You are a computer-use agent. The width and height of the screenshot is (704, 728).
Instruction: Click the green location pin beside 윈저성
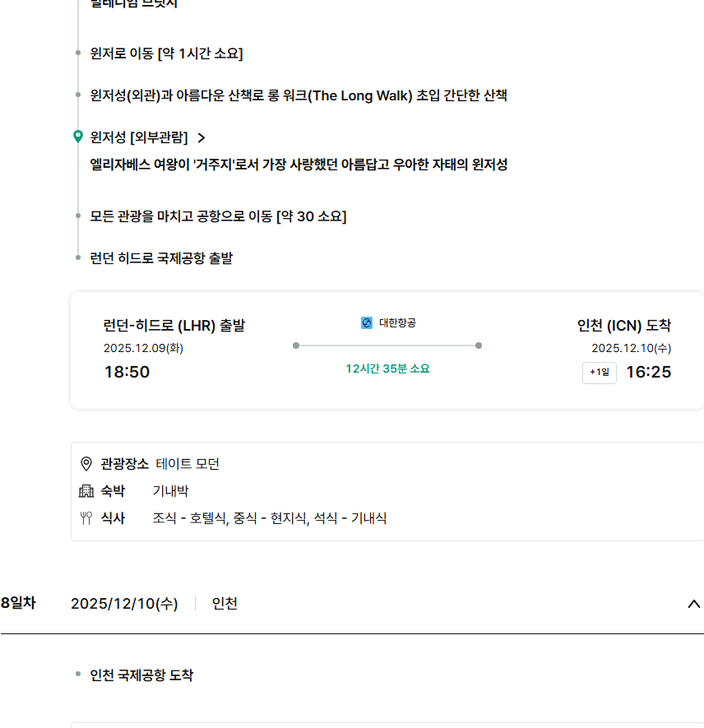pos(78,137)
